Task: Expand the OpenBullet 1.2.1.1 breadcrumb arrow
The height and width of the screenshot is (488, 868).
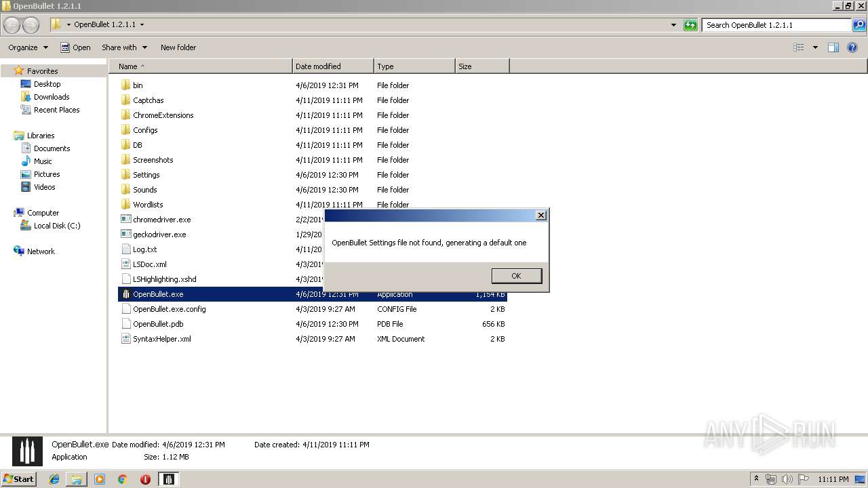Action: pyautogui.click(x=142, y=25)
